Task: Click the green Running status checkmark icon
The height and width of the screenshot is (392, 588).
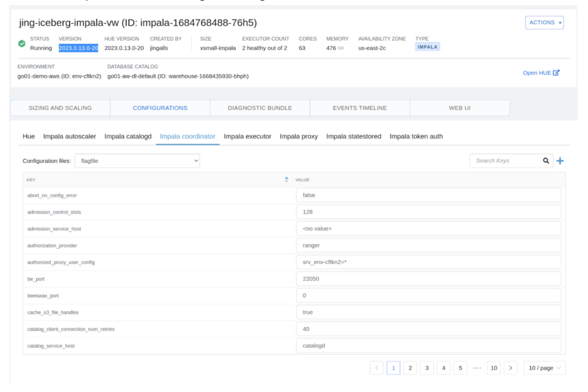Action: pyautogui.click(x=21, y=43)
